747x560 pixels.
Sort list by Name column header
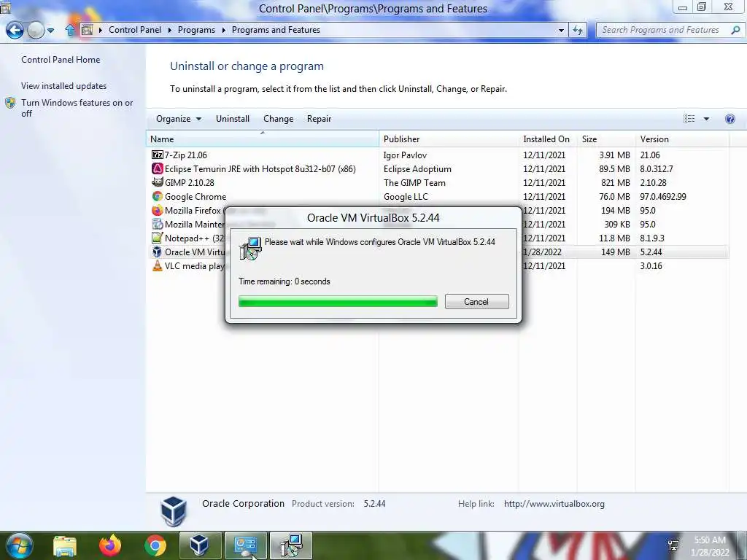point(263,139)
